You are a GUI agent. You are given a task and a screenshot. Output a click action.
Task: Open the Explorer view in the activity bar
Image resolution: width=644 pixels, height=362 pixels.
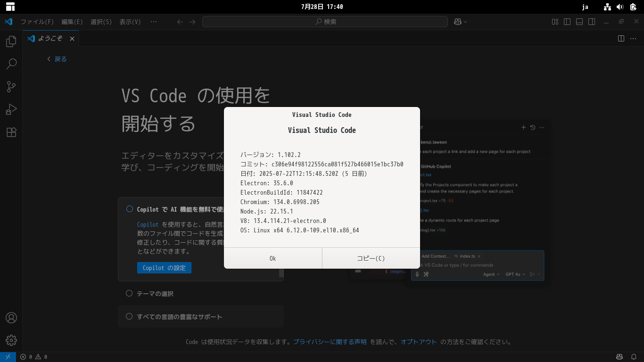(11, 41)
